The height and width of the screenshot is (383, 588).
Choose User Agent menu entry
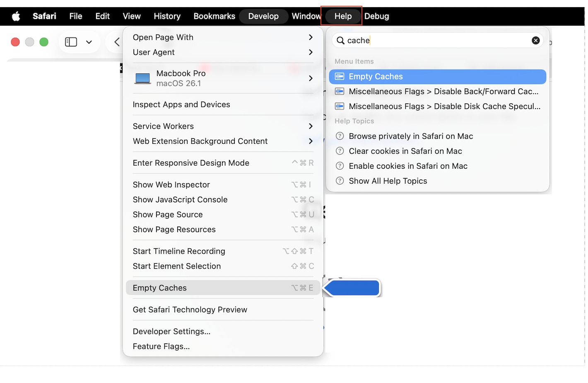pos(223,52)
